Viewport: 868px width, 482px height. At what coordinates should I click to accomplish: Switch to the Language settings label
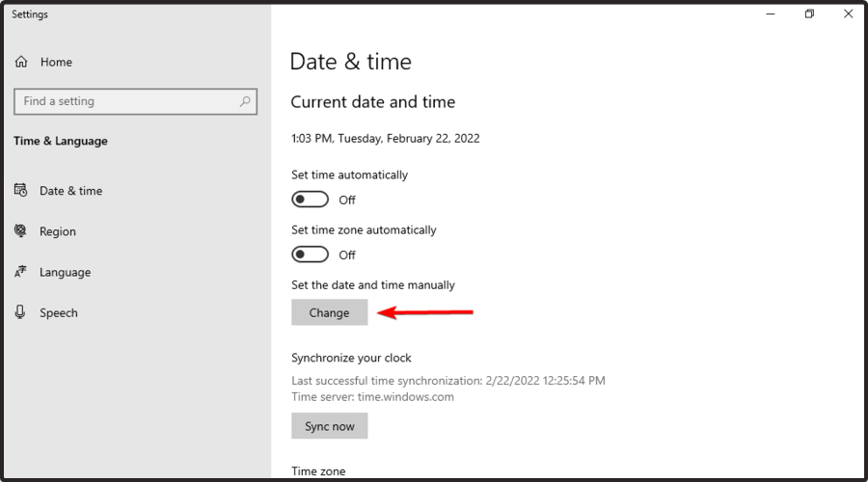click(65, 272)
